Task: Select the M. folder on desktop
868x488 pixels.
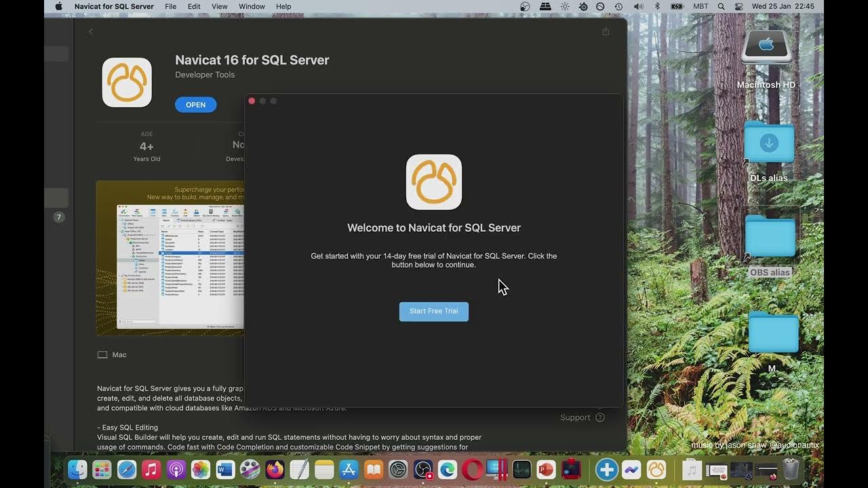Action: point(773,333)
